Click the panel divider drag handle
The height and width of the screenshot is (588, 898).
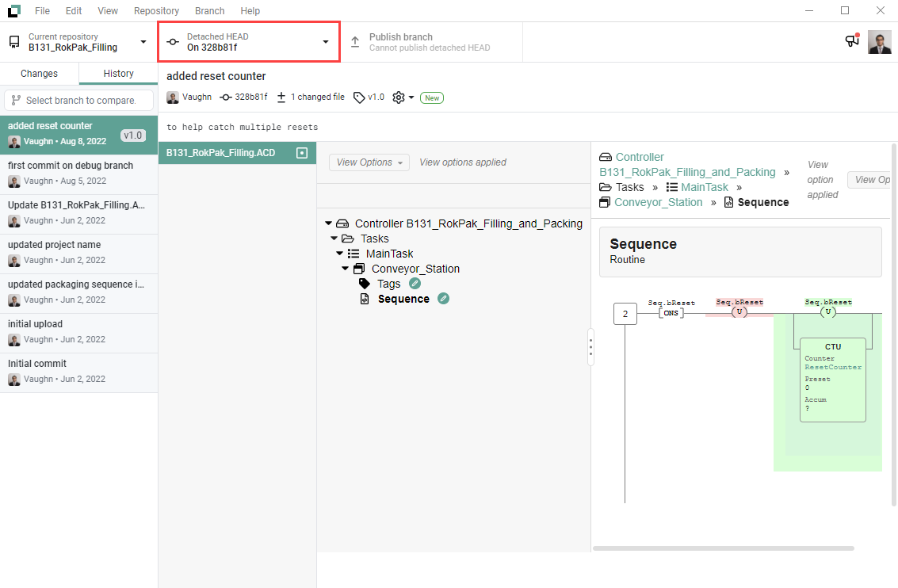click(x=590, y=346)
